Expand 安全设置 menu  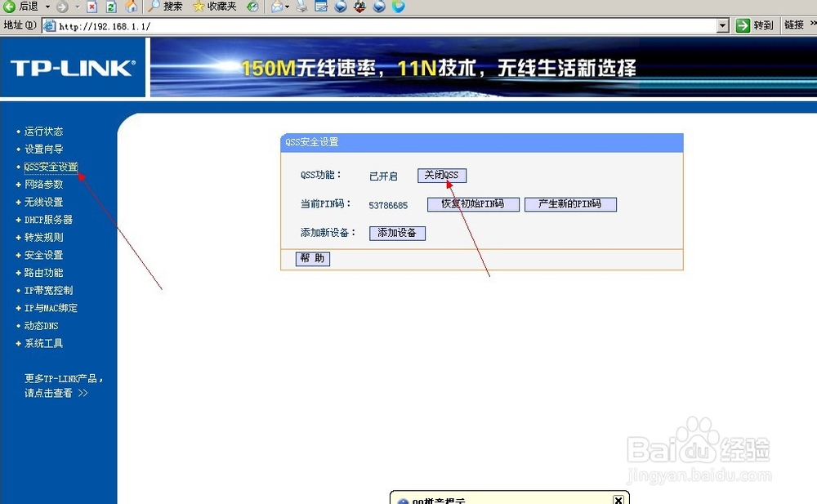pyautogui.click(x=44, y=256)
